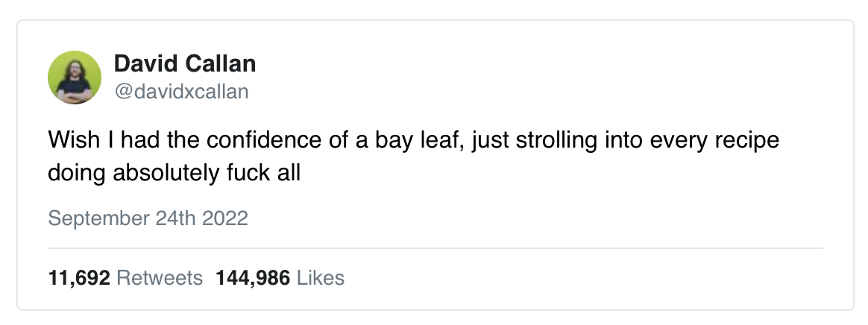Click the David Callan display name
Screen dimensions: 868x325
point(184,64)
